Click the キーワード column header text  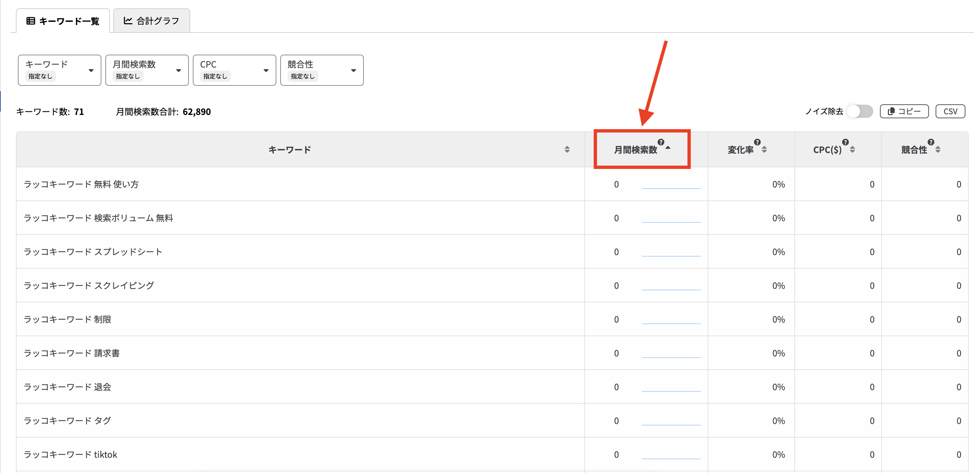(x=290, y=150)
